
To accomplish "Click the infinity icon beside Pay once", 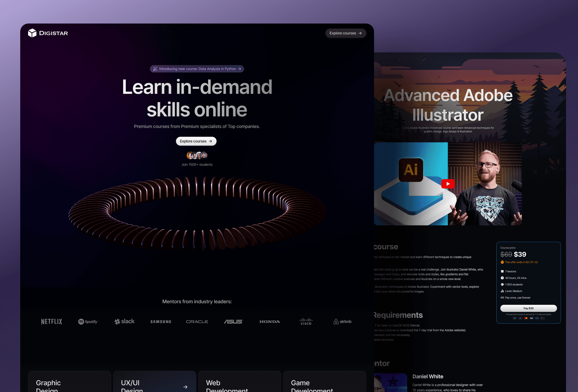I will (502, 298).
